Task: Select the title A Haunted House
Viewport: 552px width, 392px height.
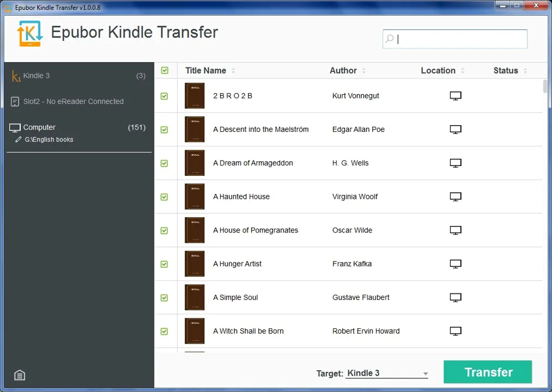Action: (x=241, y=197)
